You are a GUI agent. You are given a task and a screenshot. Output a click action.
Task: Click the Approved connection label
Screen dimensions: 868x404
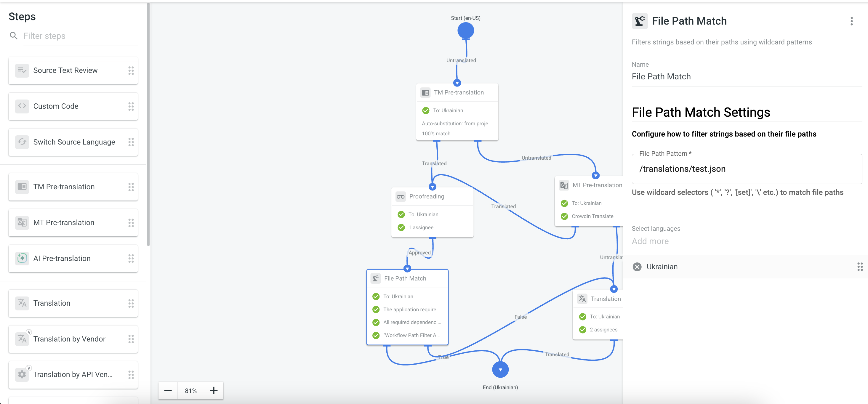tap(419, 252)
